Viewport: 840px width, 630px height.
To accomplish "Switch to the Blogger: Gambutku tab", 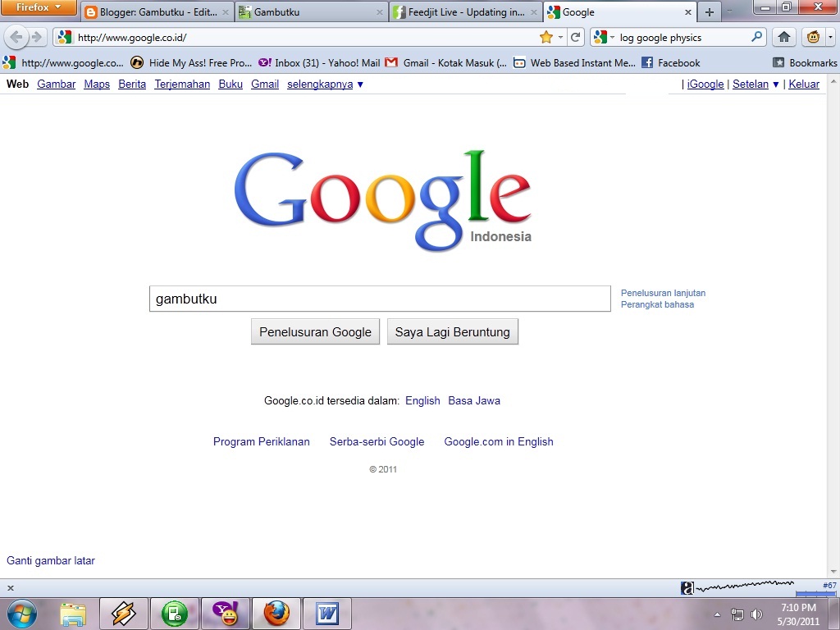I will tap(157, 11).
